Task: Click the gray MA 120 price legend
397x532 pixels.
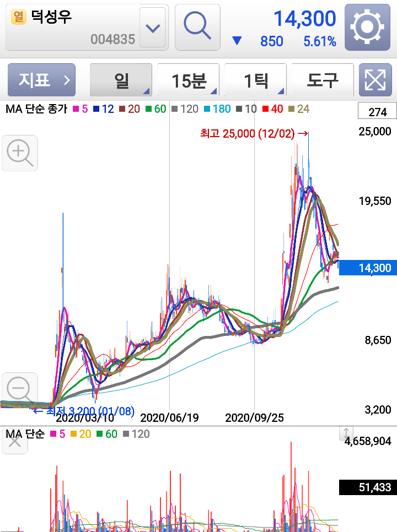Action: point(185,109)
